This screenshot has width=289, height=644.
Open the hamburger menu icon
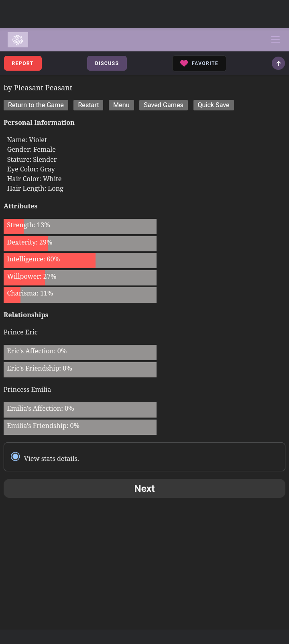pyautogui.click(x=275, y=39)
